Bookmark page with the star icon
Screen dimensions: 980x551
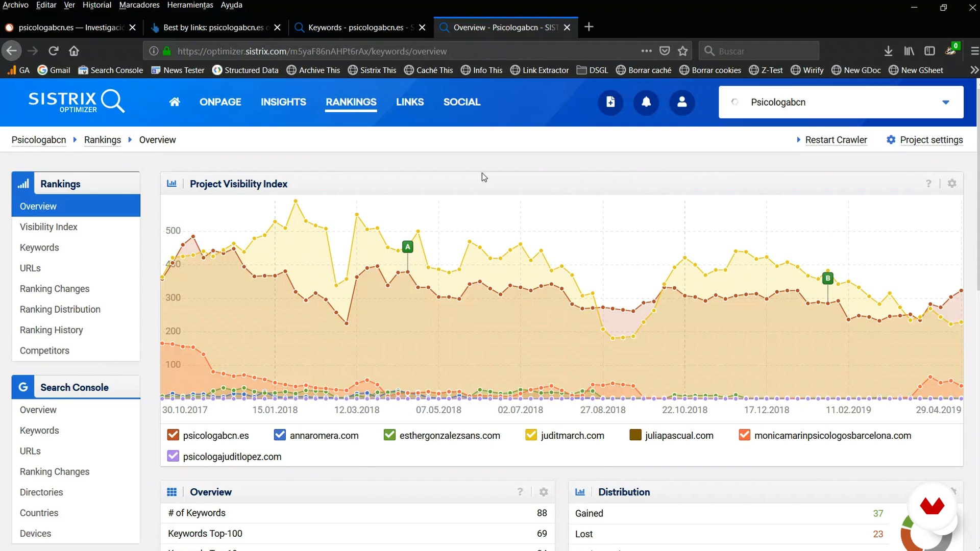(x=683, y=51)
